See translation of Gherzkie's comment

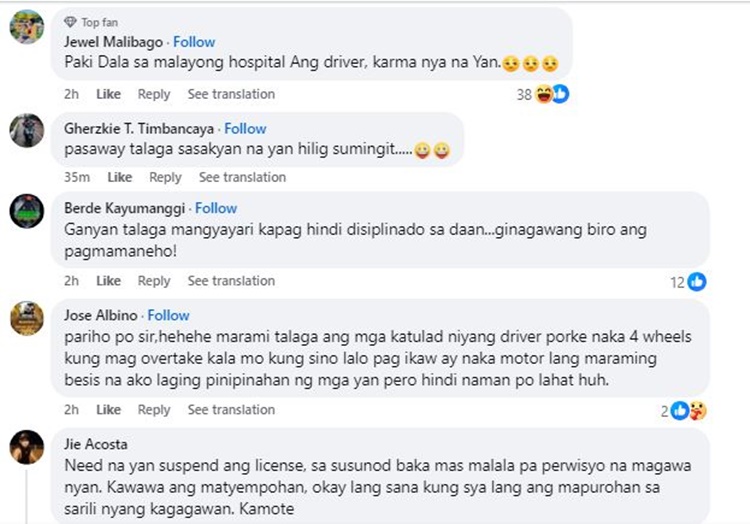[x=242, y=177]
